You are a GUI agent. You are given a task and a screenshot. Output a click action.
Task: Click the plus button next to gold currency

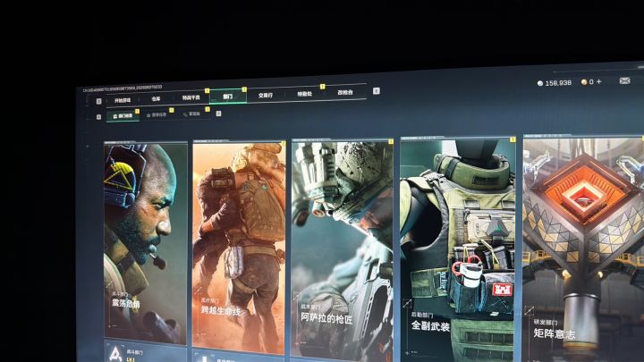[598, 81]
